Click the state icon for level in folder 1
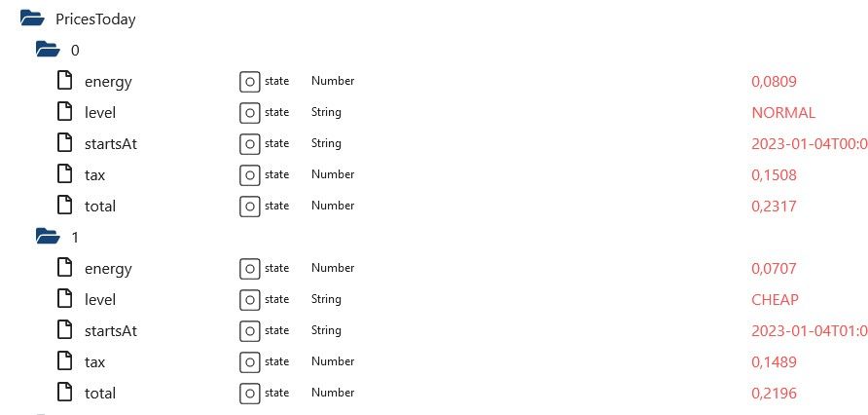This screenshot has height=415, width=868. (249, 300)
